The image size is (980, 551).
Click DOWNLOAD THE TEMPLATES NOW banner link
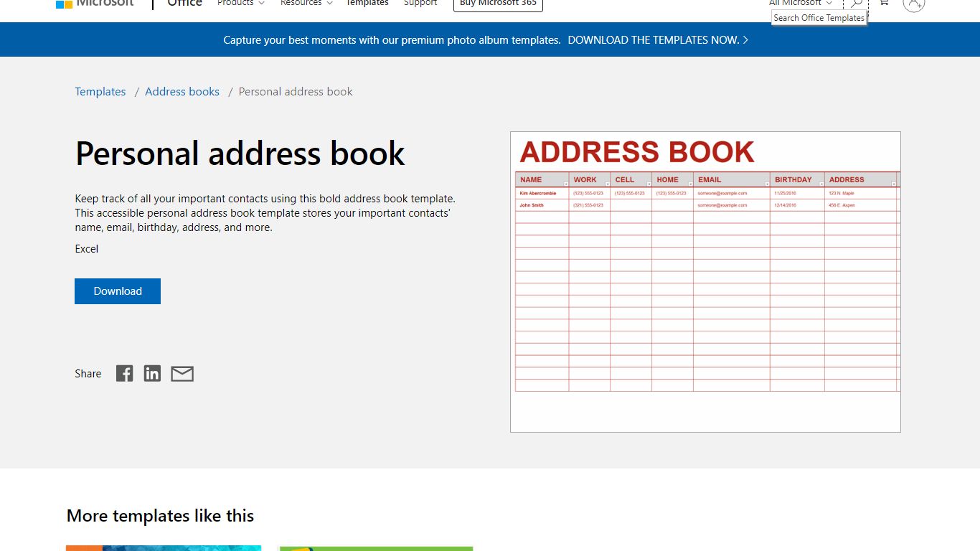pos(658,40)
